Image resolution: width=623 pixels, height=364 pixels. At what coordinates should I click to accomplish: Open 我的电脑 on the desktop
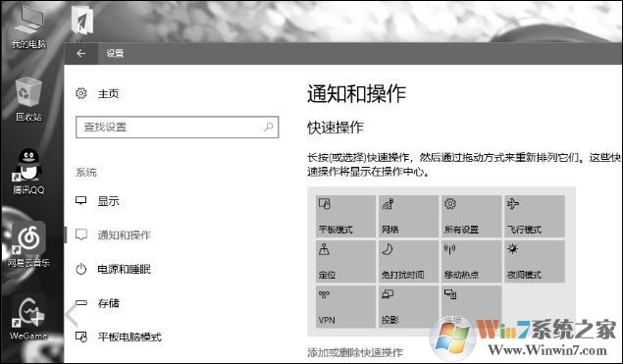tap(28, 26)
